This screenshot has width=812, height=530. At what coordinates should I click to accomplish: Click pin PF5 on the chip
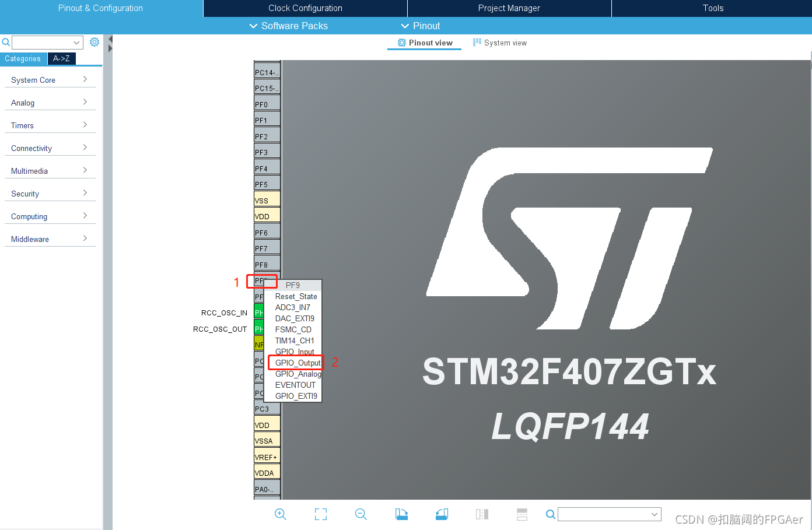pos(267,184)
